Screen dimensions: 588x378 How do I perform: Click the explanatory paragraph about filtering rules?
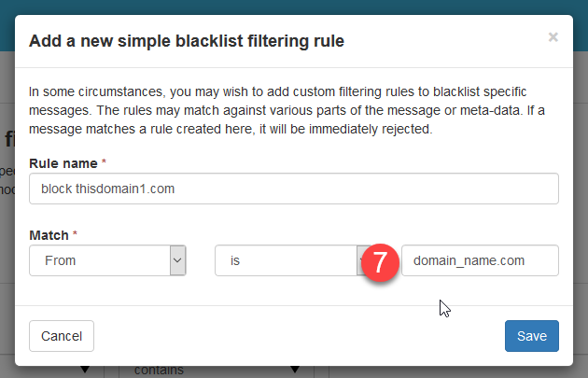[x=280, y=110]
